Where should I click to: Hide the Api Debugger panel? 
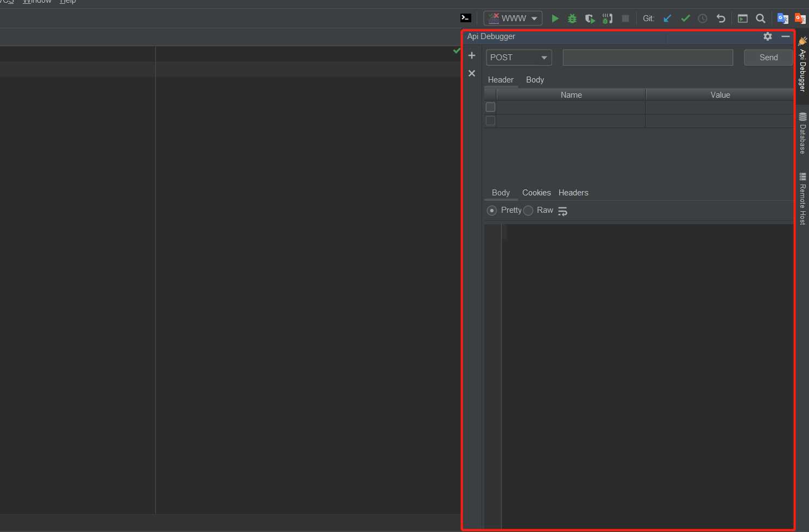point(785,36)
